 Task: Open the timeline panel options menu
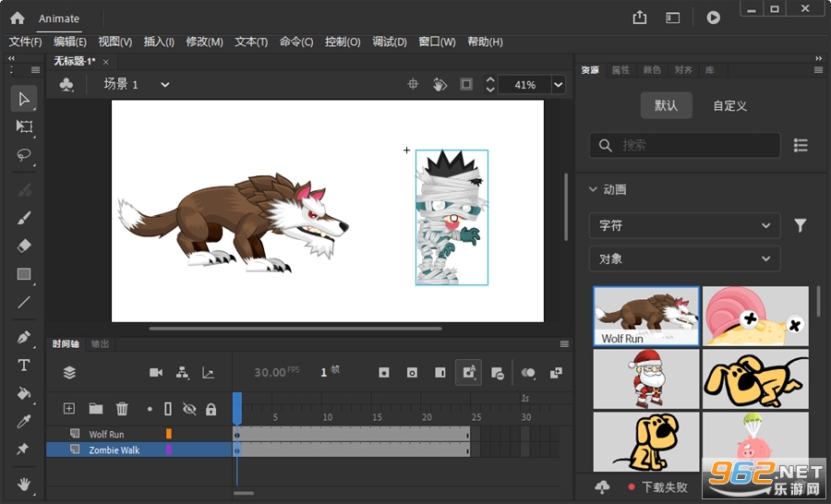click(564, 344)
